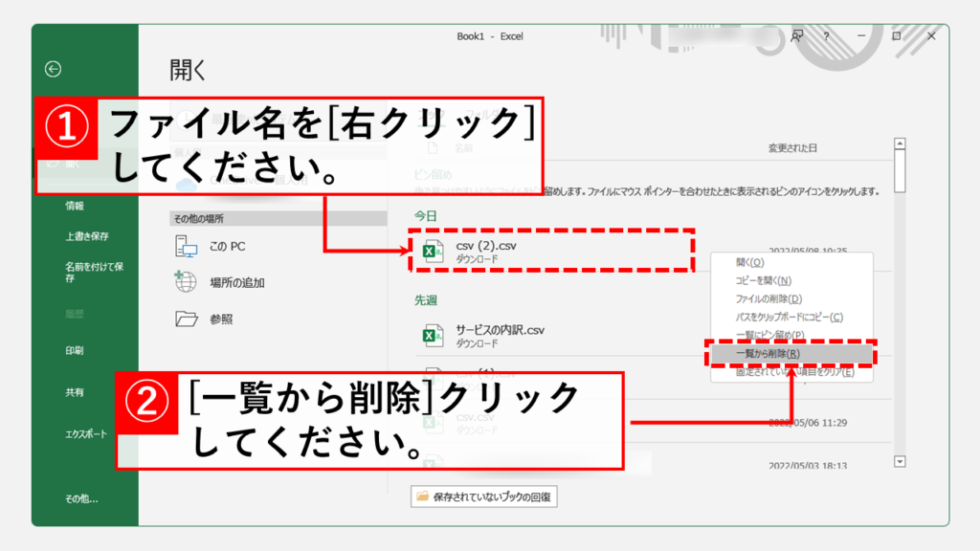
Task: Click the この PC computer icon
Action: pyautogui.click(x=186, y=247)
